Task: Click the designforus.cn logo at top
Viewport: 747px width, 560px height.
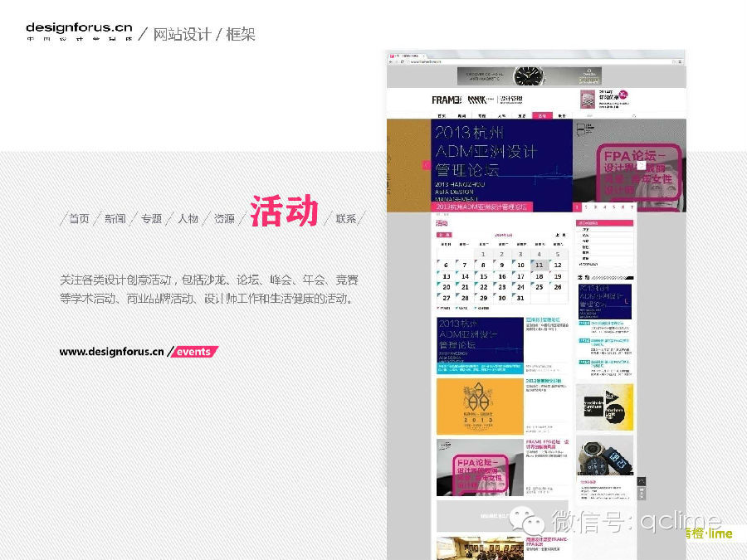Action: [79, 31]
